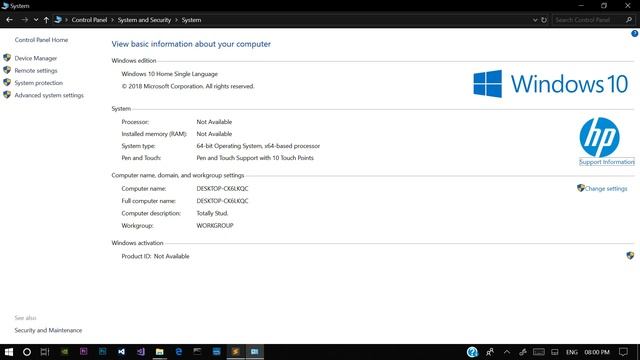The height and width of the screenshot is (360, 640).
Task: Open the Windows Start menu
Action: pos(9,352)
